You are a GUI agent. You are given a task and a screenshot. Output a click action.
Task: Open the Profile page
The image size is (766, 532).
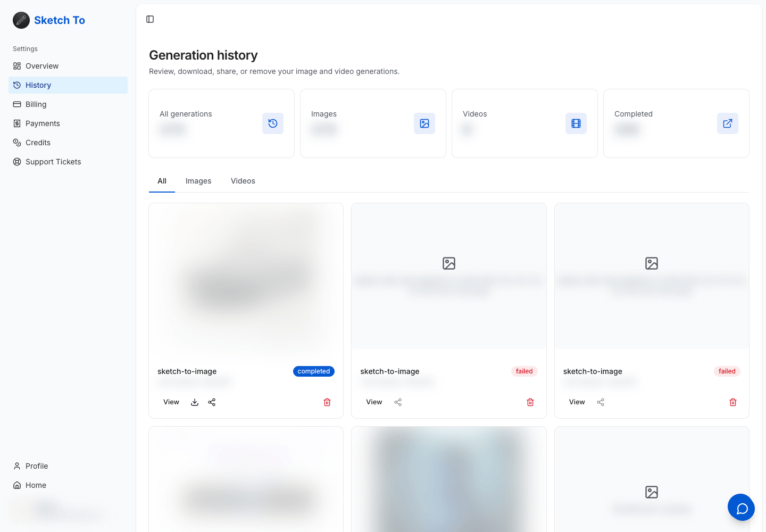pyautogui.click(x=68, y=466)
